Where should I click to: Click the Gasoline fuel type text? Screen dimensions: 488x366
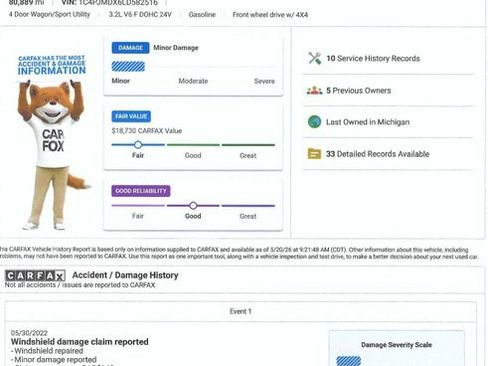[202, 15]
